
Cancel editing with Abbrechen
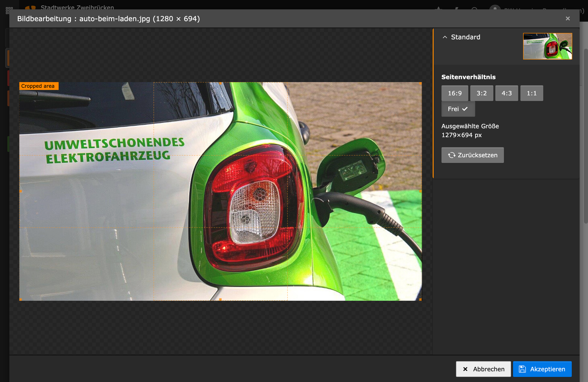pos(483,369)
